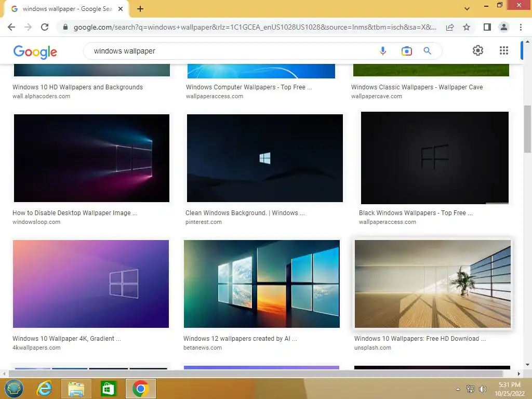Open betanews.com source link
Viewport: 532px width, 399px height.
[x=203, y=348]
